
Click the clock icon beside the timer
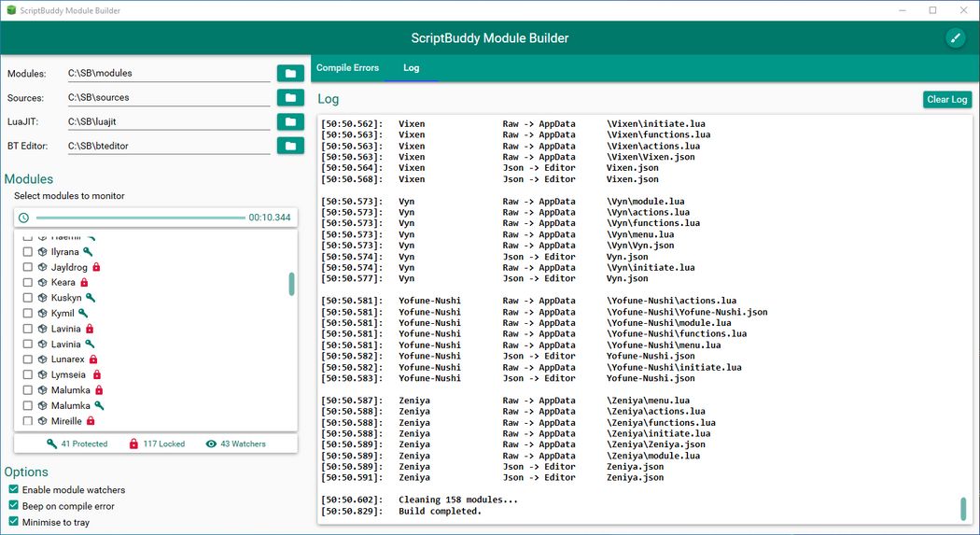(24, 218)
